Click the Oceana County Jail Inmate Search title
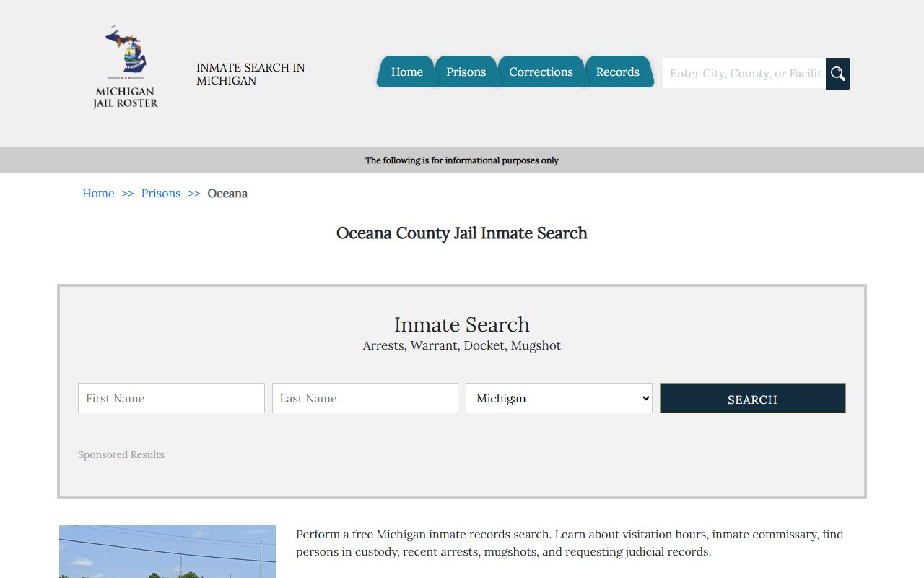924x578 pixels. click(462, 233)
